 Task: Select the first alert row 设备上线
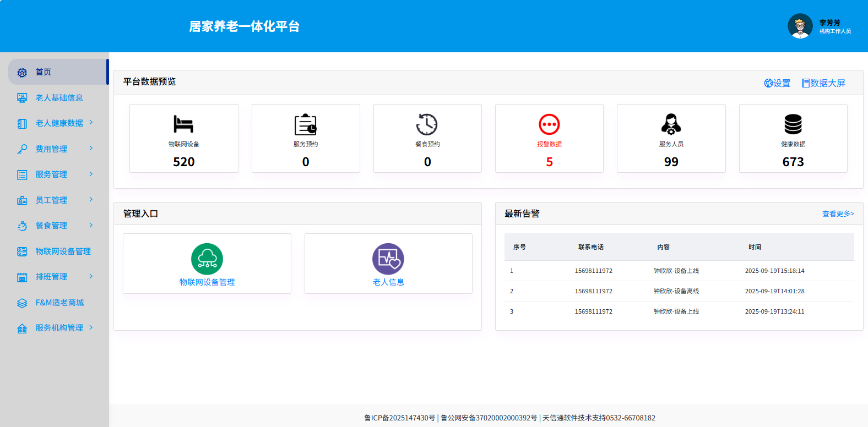(676, 271)
